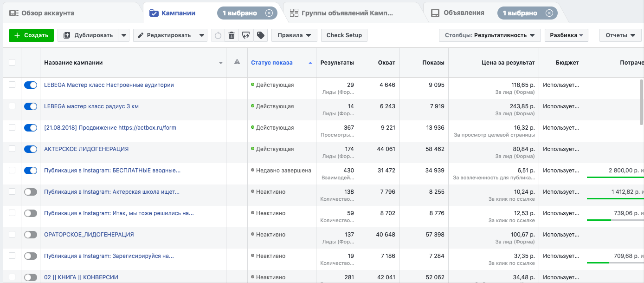This screenshot has height=283, width=644.
Task: Enable the ОРАТОРСКОЕ_ЛИДОГЕНЕРАЦИЯ campaign toggle
Action: (x=31, y=235)
